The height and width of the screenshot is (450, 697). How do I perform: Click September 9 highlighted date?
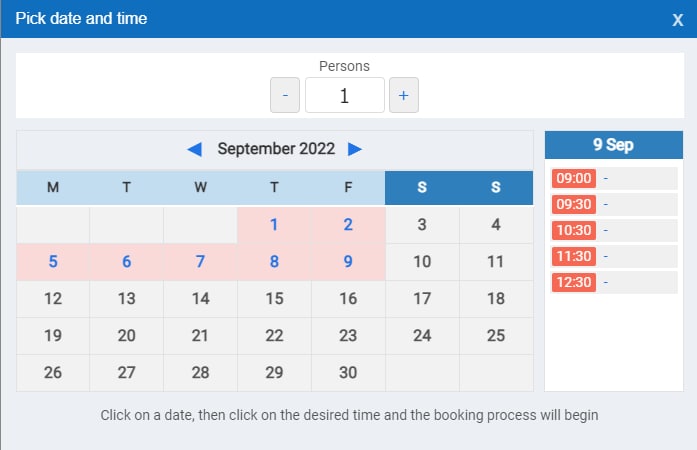(348, 261)
